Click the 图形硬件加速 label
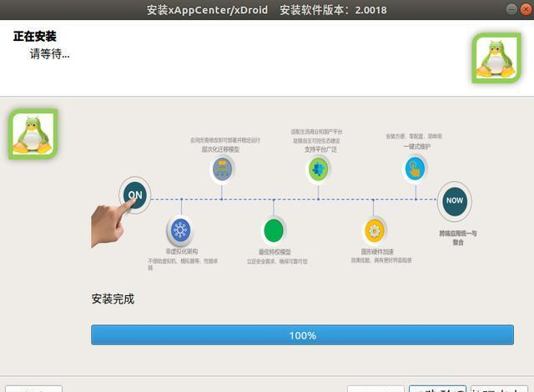The width and height of the screenshot is (534, 392). tap(377, 252)
